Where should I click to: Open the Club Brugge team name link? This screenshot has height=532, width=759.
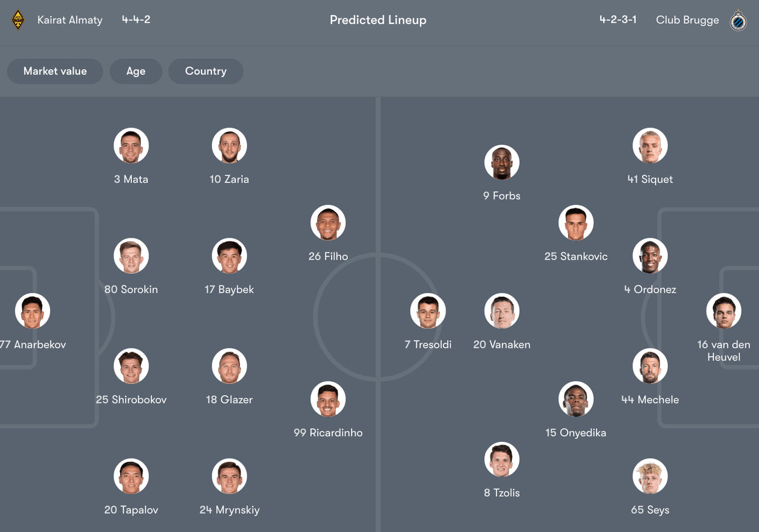coord(687,20)
